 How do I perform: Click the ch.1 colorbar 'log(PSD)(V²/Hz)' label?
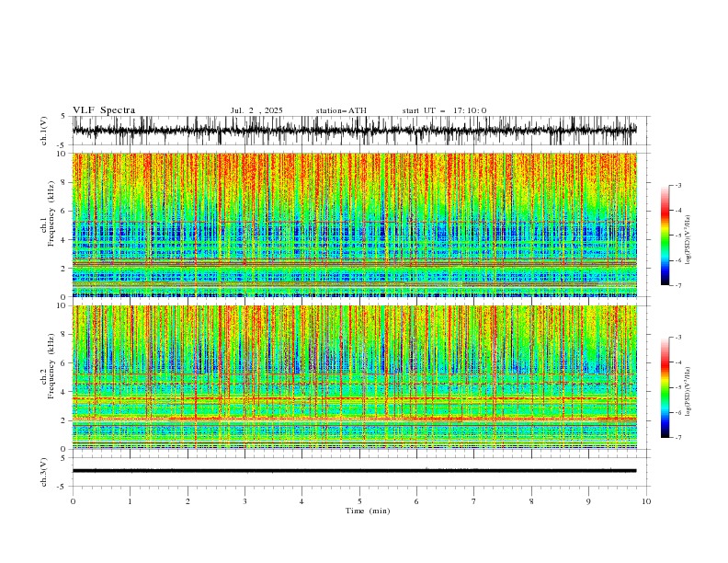[688, 240]
